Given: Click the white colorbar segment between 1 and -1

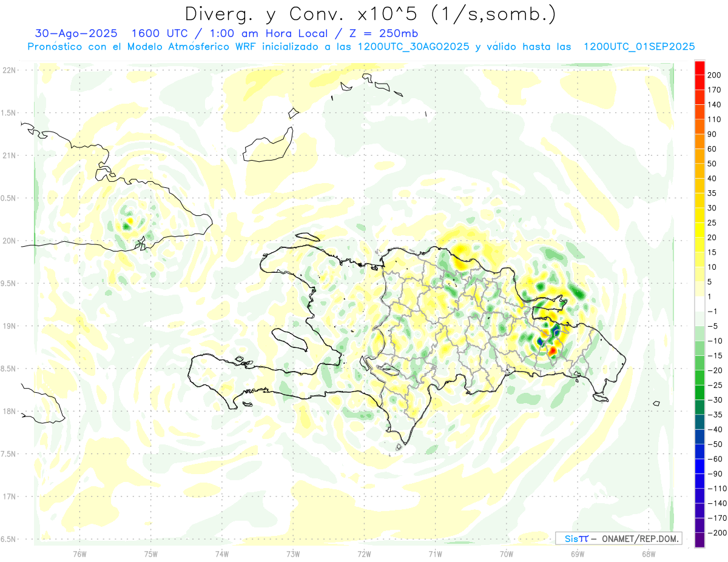Looking at the screenshot, I should coord(699,304).
